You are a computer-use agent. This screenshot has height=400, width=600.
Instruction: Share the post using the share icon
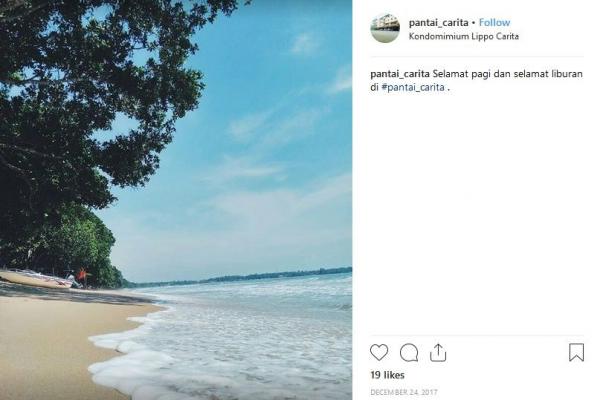point(438,353)
